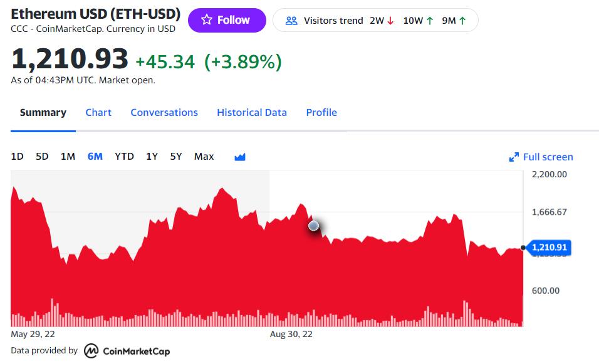Select the 1D time range
Viewport: 599px width, 364px height.
[18, 157]
